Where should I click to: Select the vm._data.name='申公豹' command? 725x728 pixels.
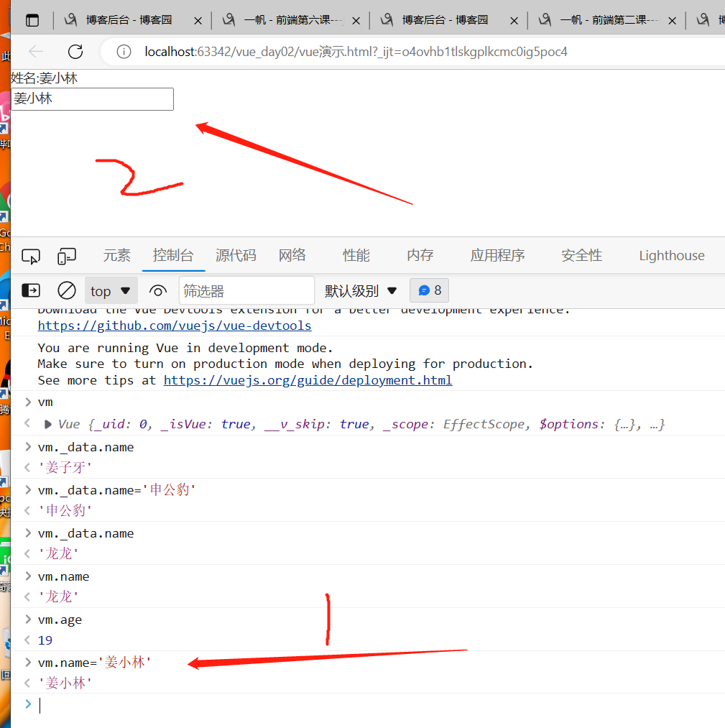[x=117, y=490]
